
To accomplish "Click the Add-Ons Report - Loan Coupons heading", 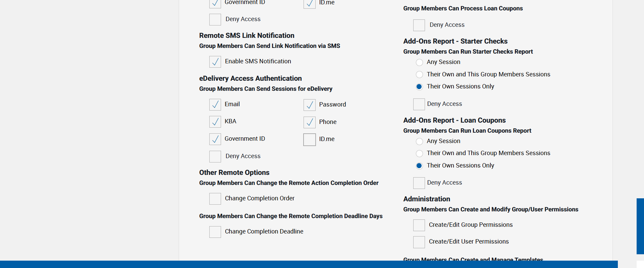I will (454, 120).
